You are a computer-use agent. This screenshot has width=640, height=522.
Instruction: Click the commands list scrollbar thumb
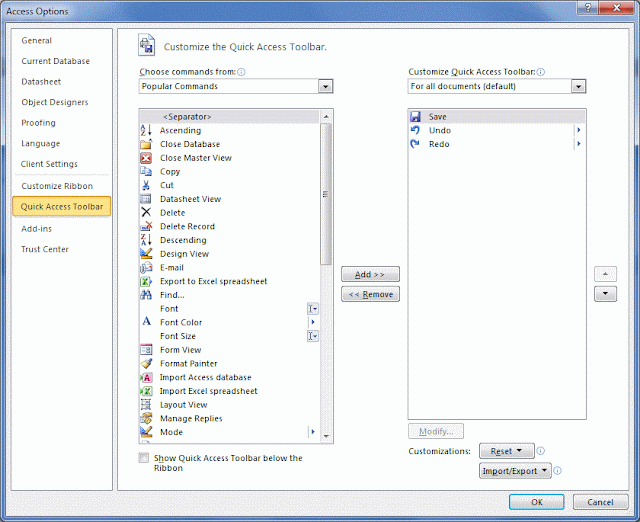coord(326,194)
